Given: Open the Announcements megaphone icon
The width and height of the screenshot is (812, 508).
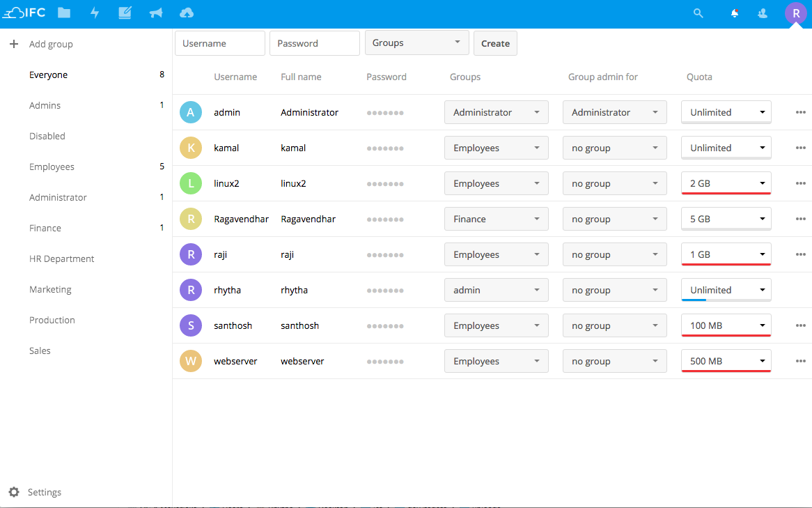Looking at the screenshot, I should tap(156, 13).
